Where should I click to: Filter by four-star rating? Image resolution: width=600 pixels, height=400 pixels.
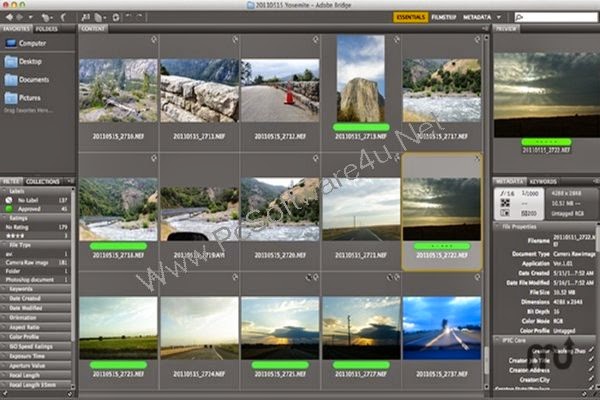click(36, 236)
